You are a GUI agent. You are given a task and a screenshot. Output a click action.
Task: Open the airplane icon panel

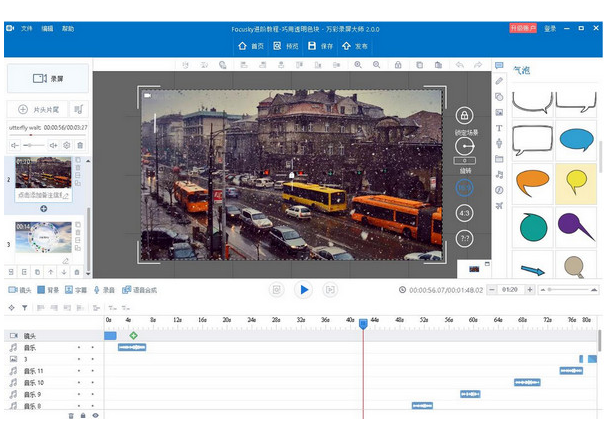pos(499,205)
